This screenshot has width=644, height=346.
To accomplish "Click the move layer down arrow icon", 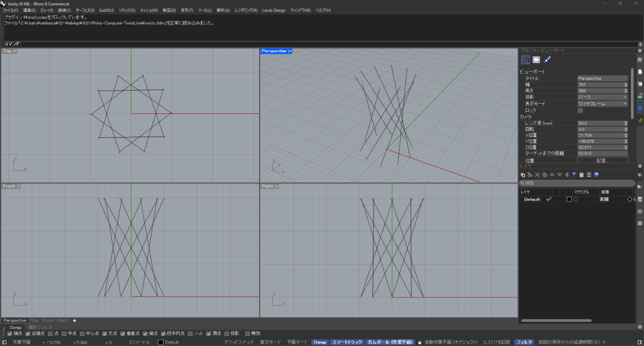I will coord(559,174).
